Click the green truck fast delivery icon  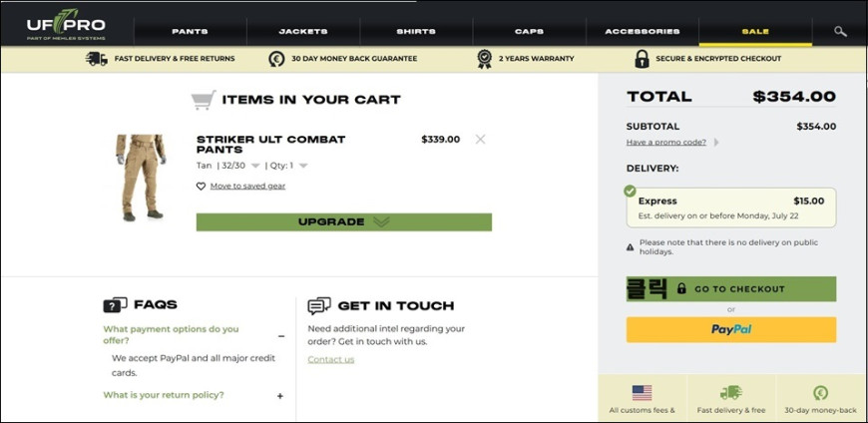730,393
